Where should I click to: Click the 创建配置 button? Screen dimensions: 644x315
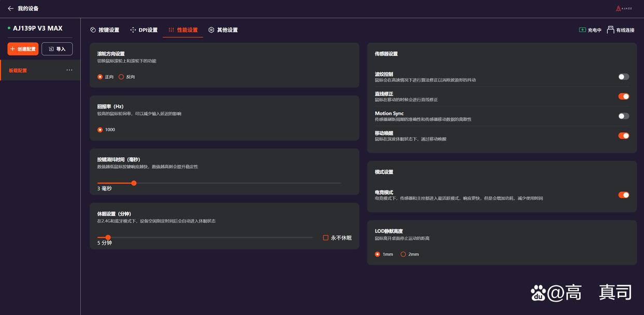click(23, 49)
